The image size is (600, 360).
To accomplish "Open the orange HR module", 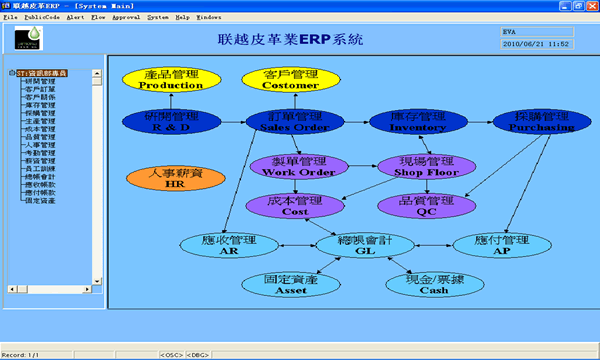I will pos(176,179).
